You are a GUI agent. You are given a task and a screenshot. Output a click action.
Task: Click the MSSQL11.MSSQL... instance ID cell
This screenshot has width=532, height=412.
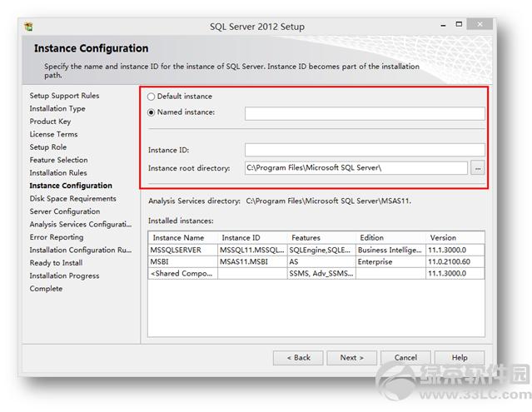(252, 251)
